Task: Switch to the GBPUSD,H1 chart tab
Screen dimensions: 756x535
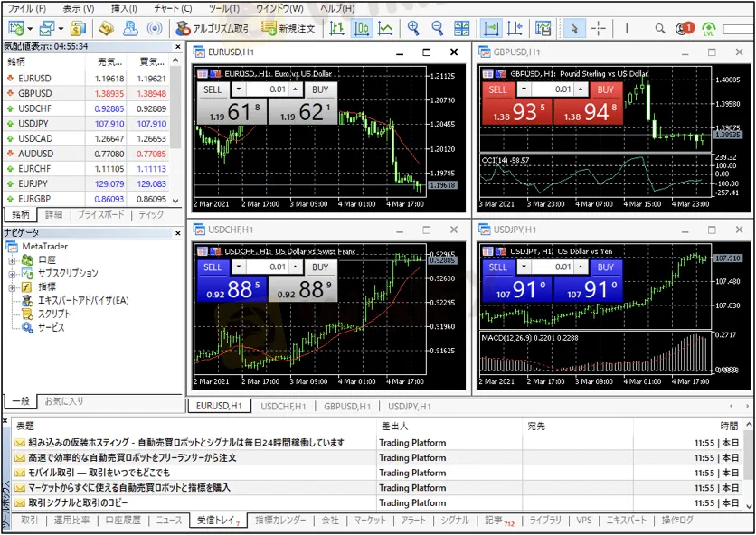Action: tap(347, 407)
